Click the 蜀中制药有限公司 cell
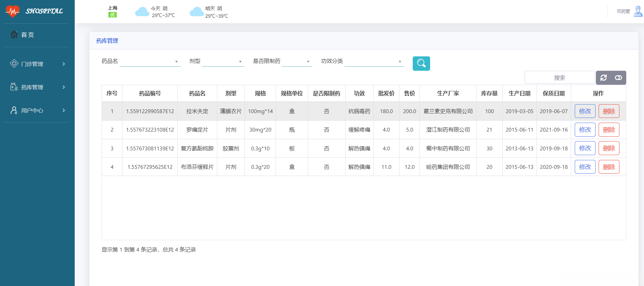Viewport: 644px width, 286px height. click(x=448, y=148)
